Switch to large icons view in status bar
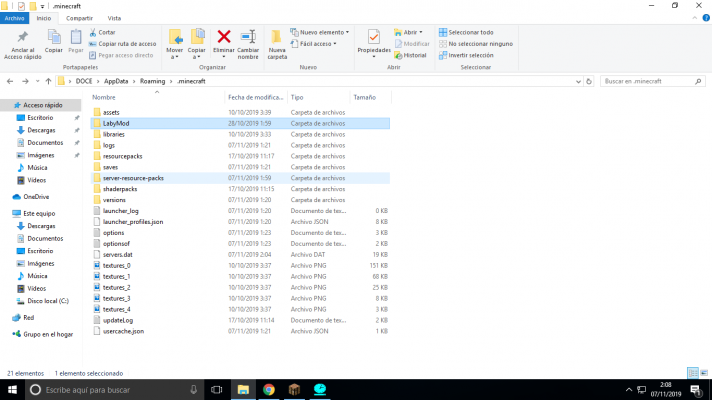Viewport: 712px width, 400px height. pyautogui.click(x=704, y=372)
